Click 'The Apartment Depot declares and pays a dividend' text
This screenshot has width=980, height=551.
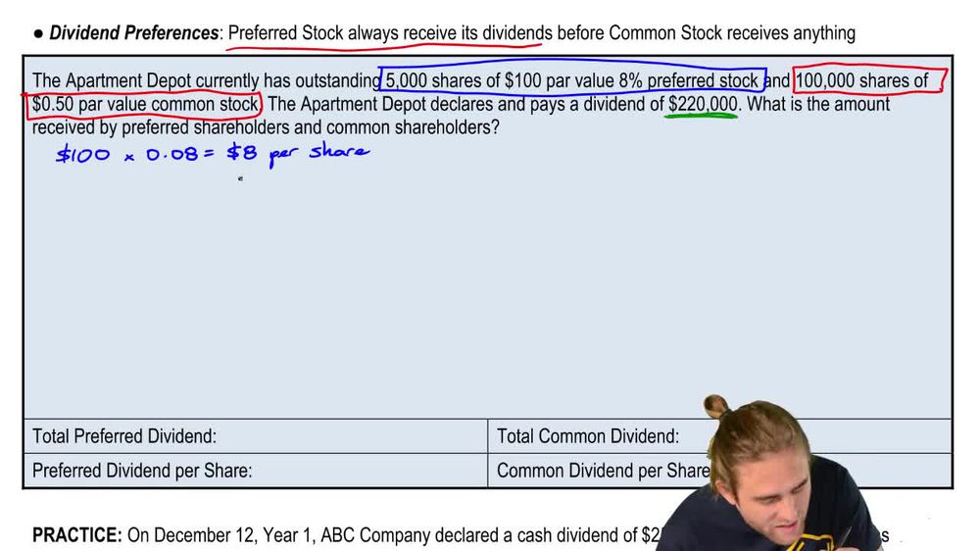coord(458,104)
